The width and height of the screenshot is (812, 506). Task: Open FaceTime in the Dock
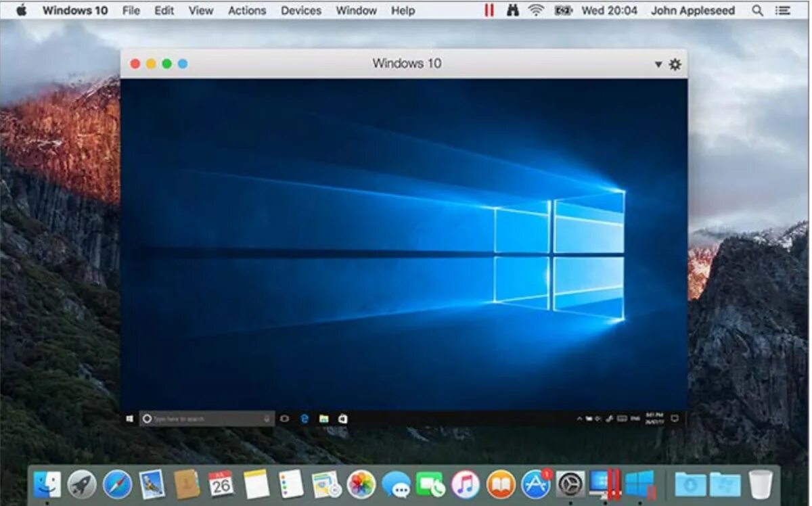(430, 484)
